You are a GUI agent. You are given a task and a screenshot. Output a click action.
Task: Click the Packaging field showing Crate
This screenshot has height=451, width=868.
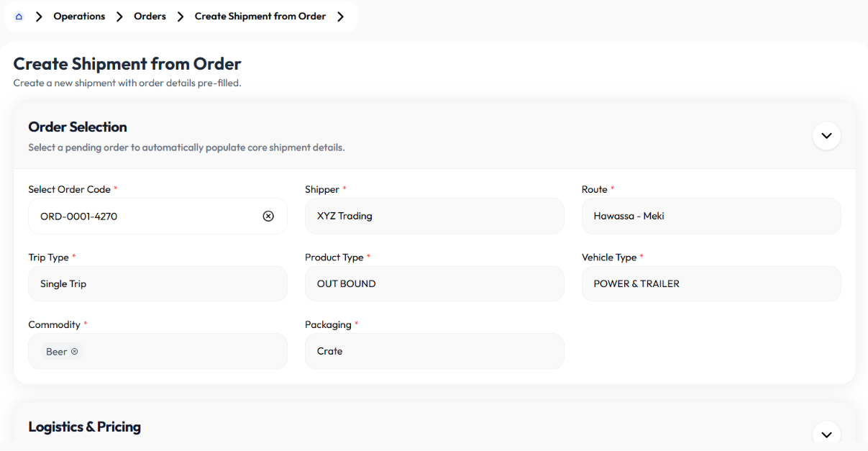[434, 351]
